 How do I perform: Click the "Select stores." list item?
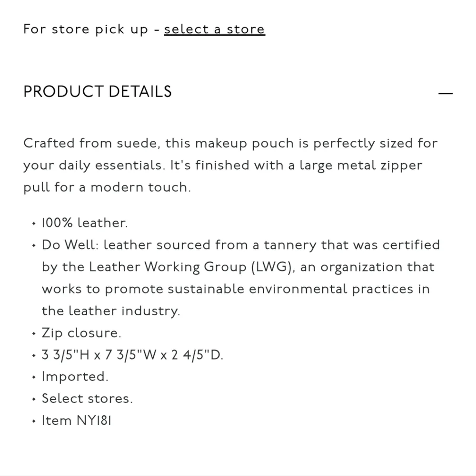coord(87,398)
